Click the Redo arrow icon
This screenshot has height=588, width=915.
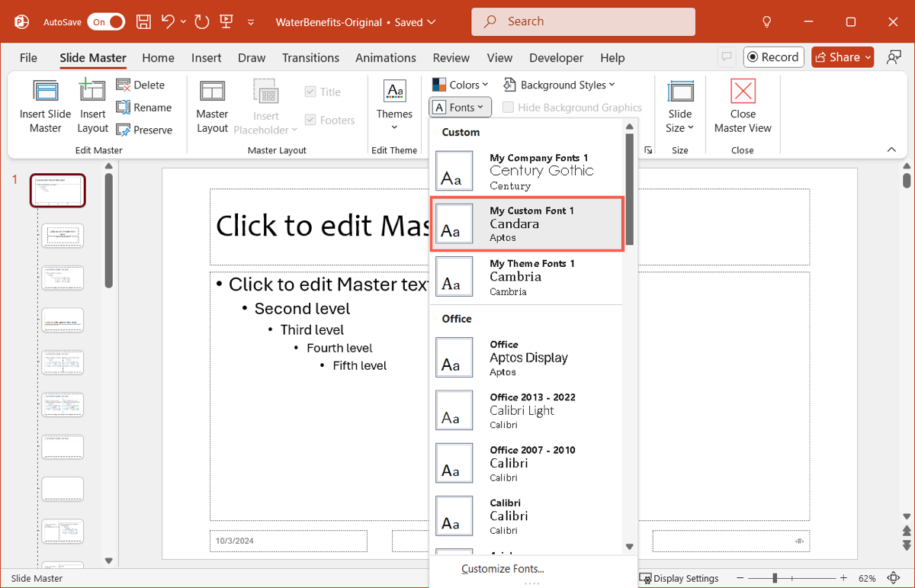[202, 22]
